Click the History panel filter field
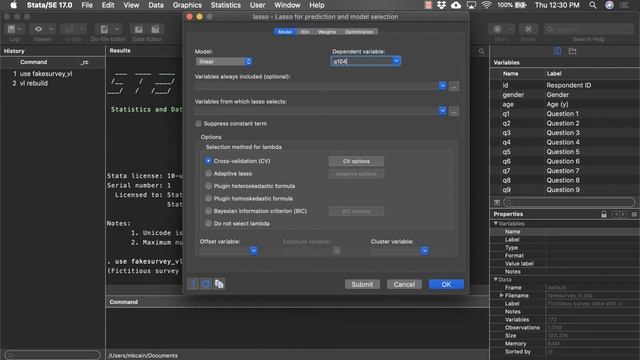This screenshot has height=360, width=640. (53, 355)
